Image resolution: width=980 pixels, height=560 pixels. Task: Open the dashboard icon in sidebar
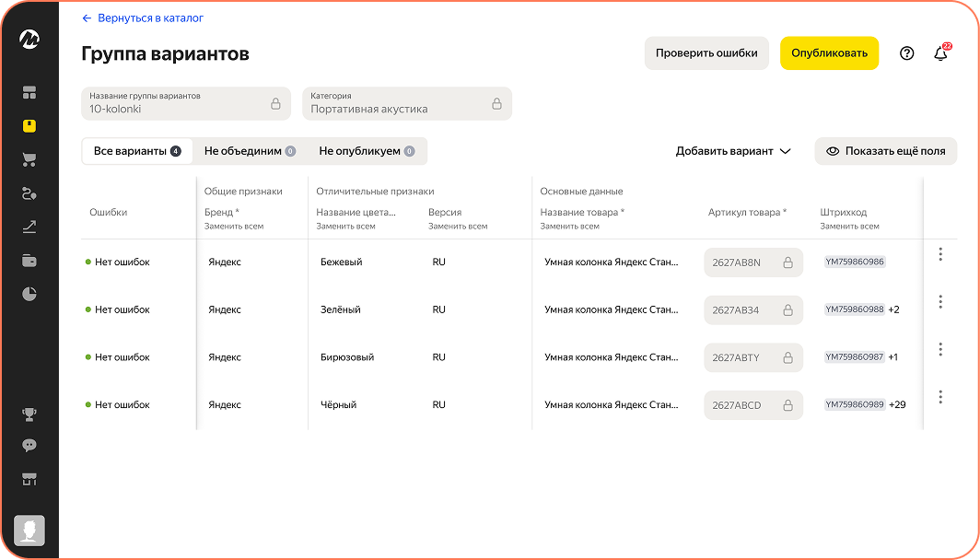(29, 92)
